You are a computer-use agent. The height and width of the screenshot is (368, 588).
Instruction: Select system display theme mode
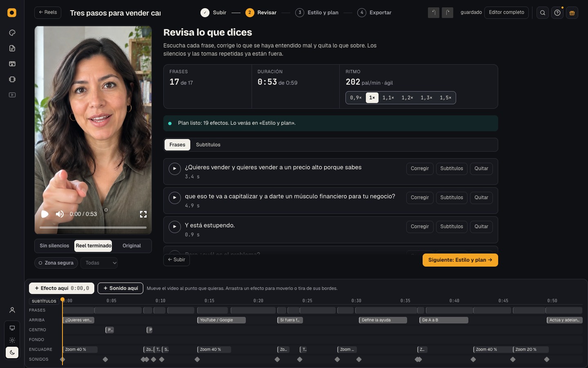[12, 328]
